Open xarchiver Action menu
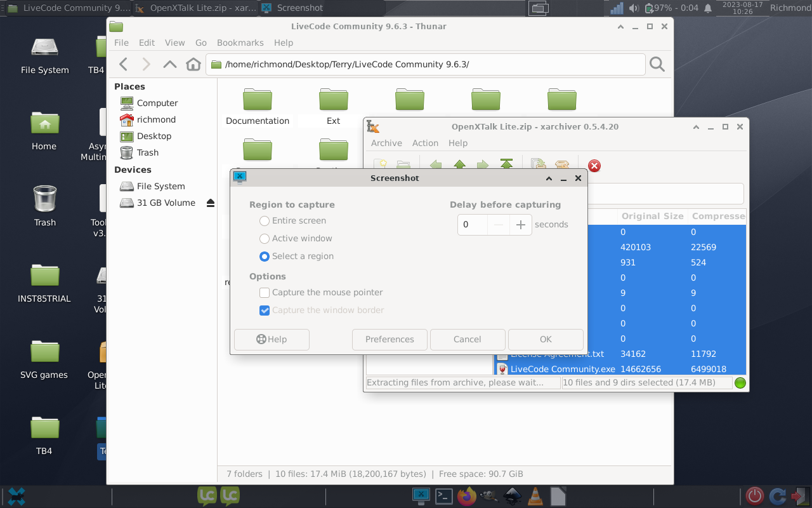This screenshot has width=812, height=508. [425, 143]
